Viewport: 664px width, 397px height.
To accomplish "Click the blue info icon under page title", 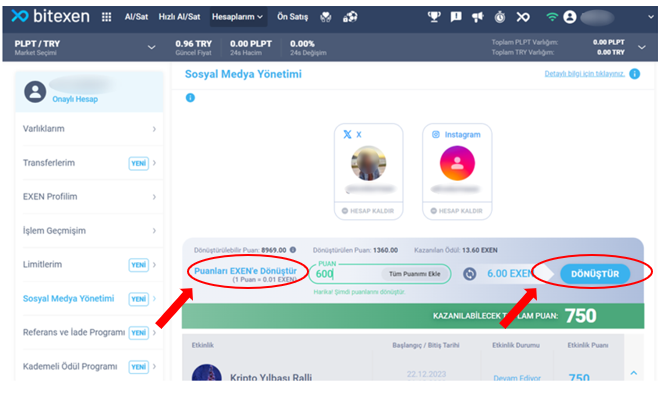I will coord(190,98).
